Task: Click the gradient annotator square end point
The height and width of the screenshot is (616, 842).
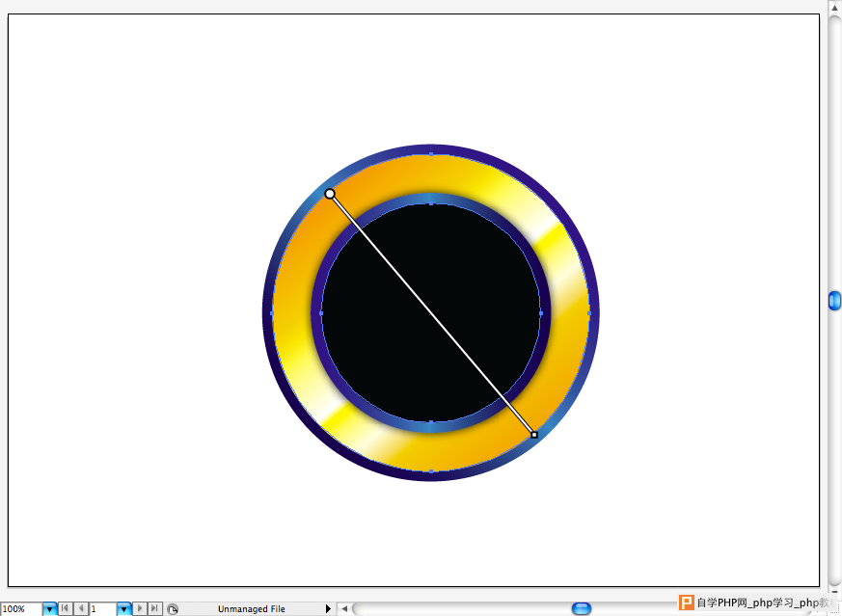Action: pyautogui.click(x=534, y=435)
